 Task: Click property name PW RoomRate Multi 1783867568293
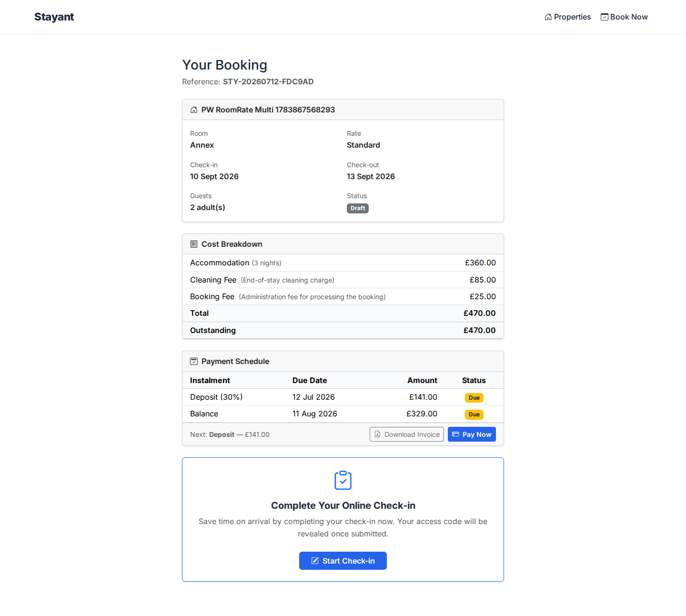click(268, 110)
